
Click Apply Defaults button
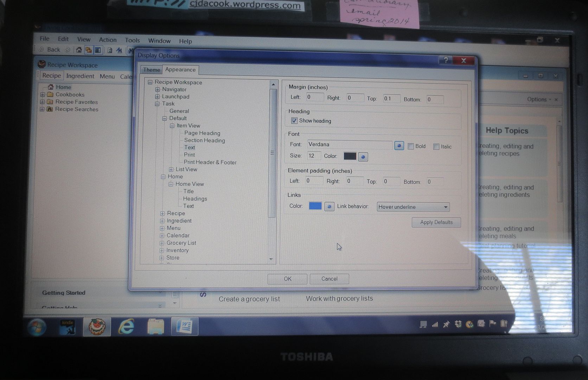(436, 222)
